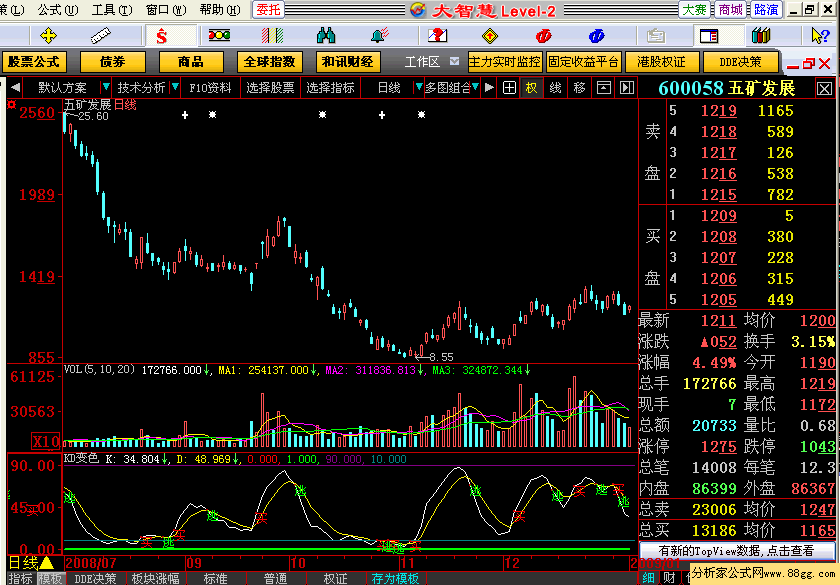Open the 主力实时监控 button
Viewport: 840px width, 585px height.
505,62
